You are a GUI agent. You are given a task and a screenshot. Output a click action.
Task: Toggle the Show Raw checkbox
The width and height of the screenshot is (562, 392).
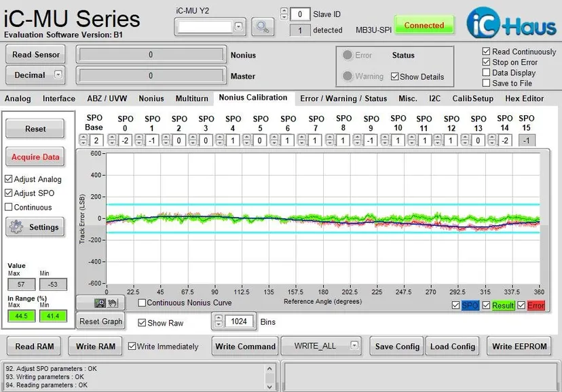click(x=142, y=323)
